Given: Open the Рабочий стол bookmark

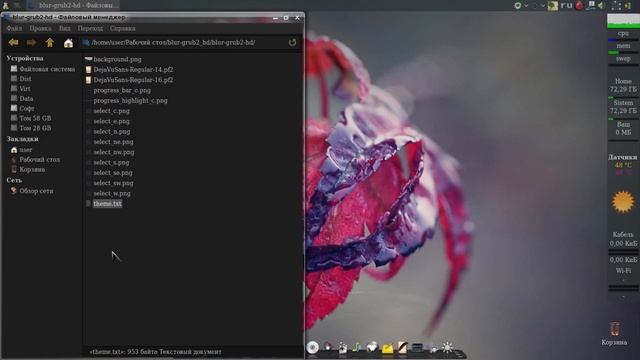Looking at the screenshot, I should point(36,160).
